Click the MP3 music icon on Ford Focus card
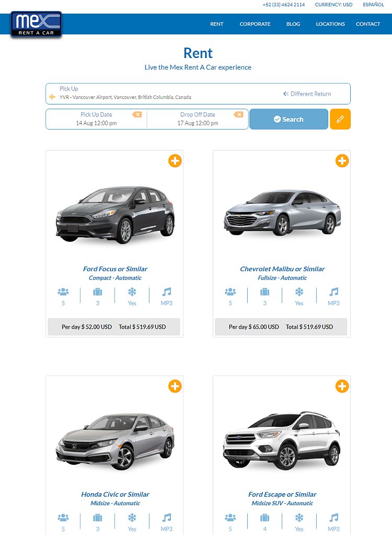 [x=166, y=292]
